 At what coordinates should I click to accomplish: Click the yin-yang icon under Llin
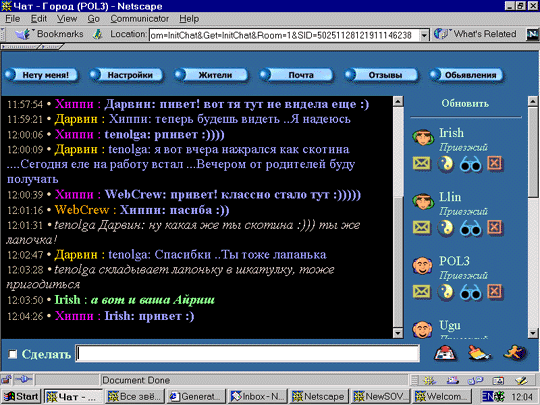click(445, 228)
